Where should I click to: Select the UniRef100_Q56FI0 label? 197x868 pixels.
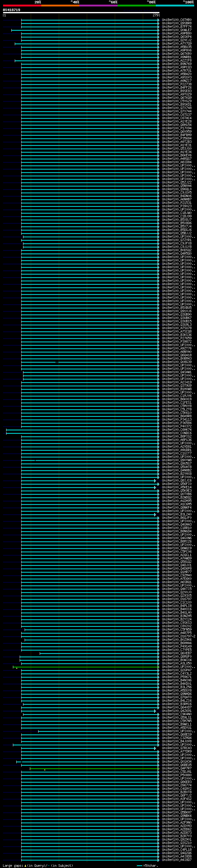176,484
